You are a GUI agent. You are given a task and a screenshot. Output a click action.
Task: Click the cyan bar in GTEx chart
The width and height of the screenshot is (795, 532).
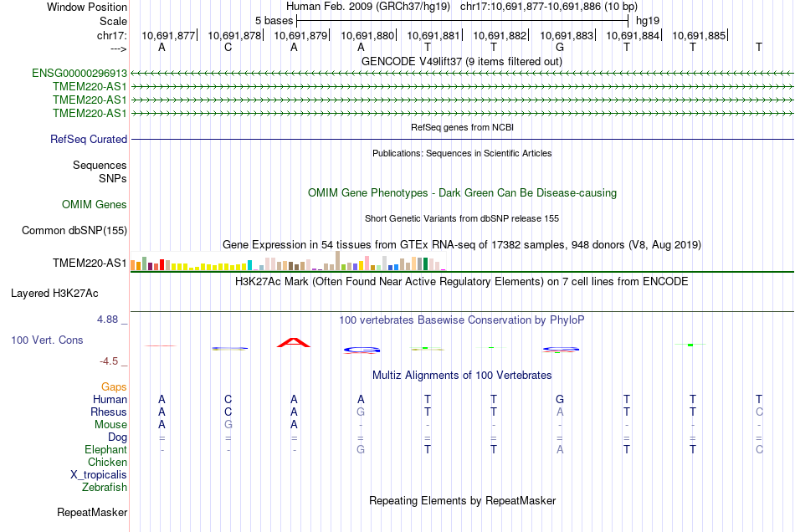pos(250,265)
